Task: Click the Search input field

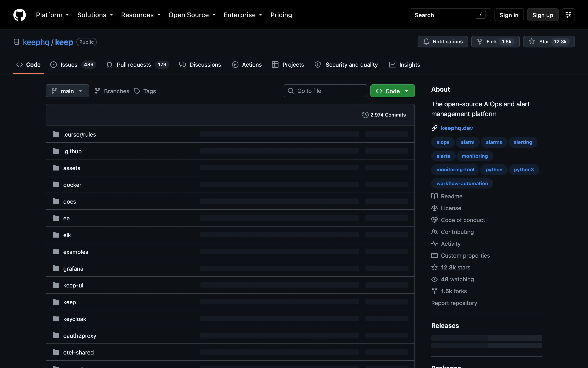Action: click(x=450, y=15)
